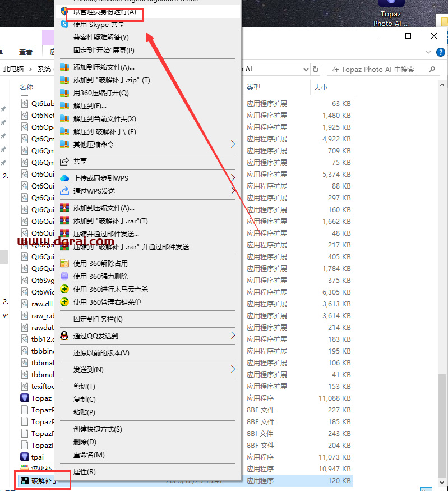This screenshot has width=448, height=491.
Task: Click 解压到(F)... entry
Action: (90, 106)
